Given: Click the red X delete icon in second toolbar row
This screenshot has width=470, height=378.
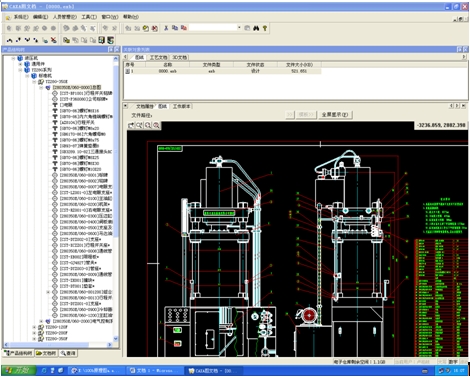Looking at the screenshot, I should 53,40.
